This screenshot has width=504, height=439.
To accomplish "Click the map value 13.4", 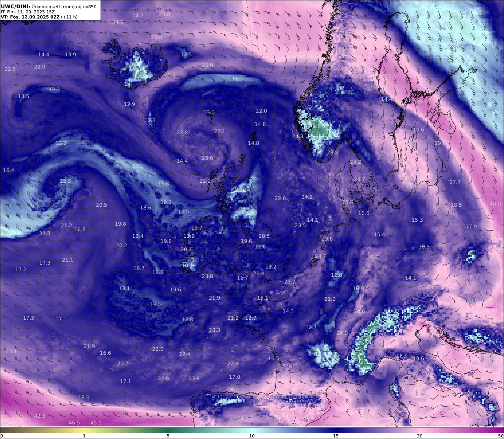I will point(137,236).
